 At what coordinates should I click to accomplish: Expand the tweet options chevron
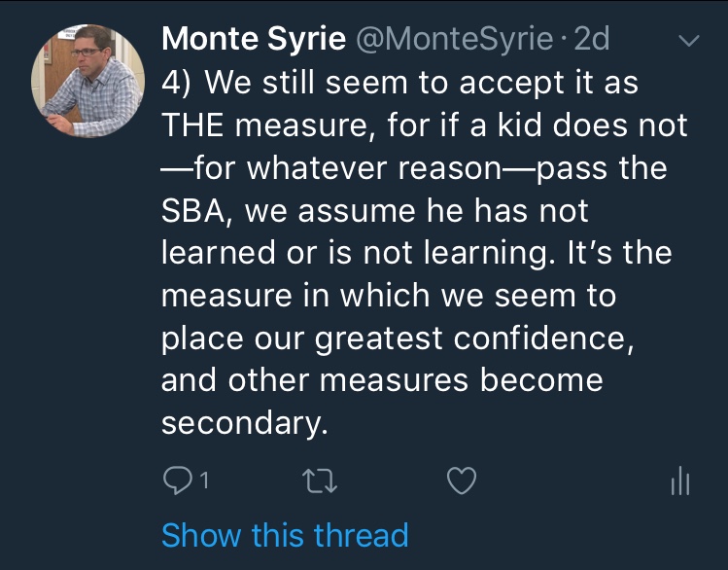[688, 41]
